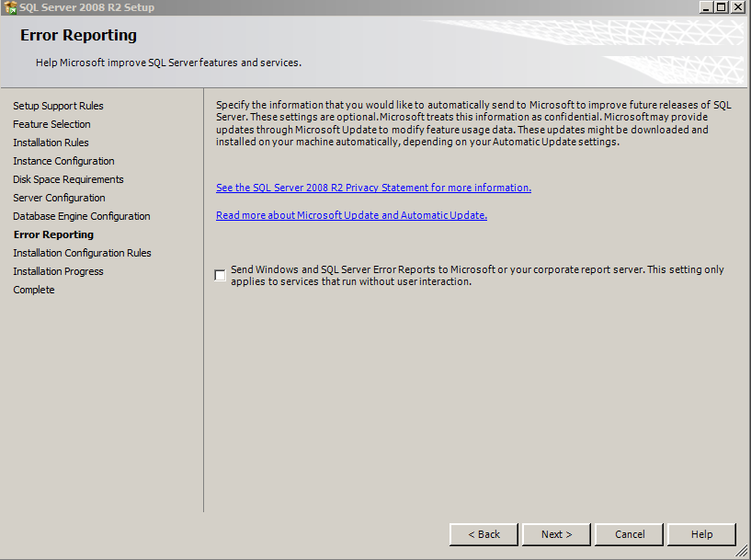Select Instance Configuration step
751x560 pixels.
click(x=63, y=161)
